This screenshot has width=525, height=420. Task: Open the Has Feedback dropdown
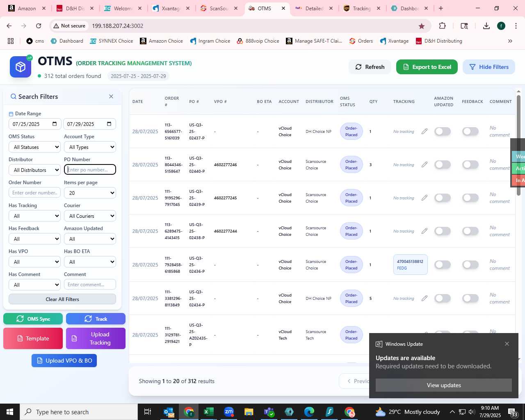(35, 239)
